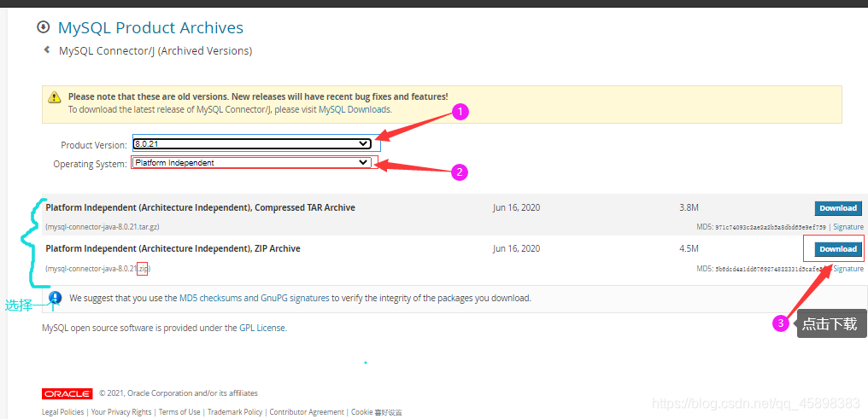Open Signature link for ZIP archive
The image size is (868, 419).
pyautogui.click(x=848, y=269)
